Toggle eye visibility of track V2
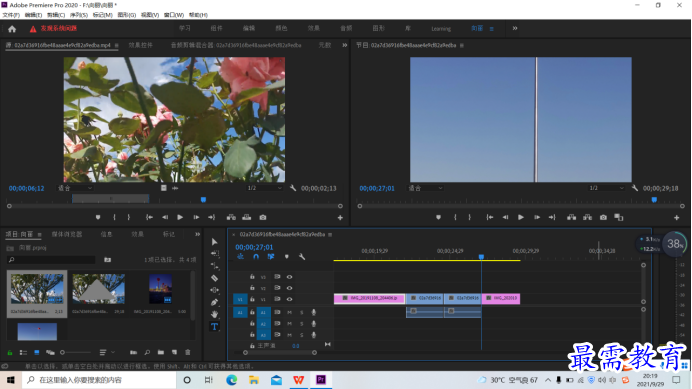The width and height of the screenshot is (692, 389). (289, 288)
